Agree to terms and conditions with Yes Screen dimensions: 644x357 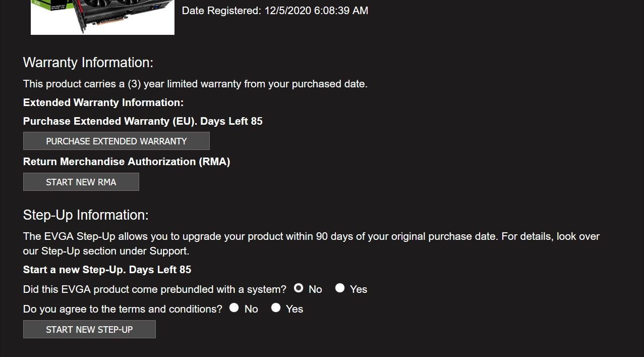tap(275, 308)
